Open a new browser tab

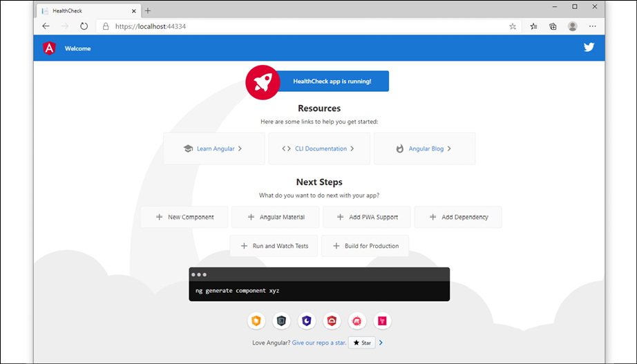pyautogui.click(x=148, y=11)
